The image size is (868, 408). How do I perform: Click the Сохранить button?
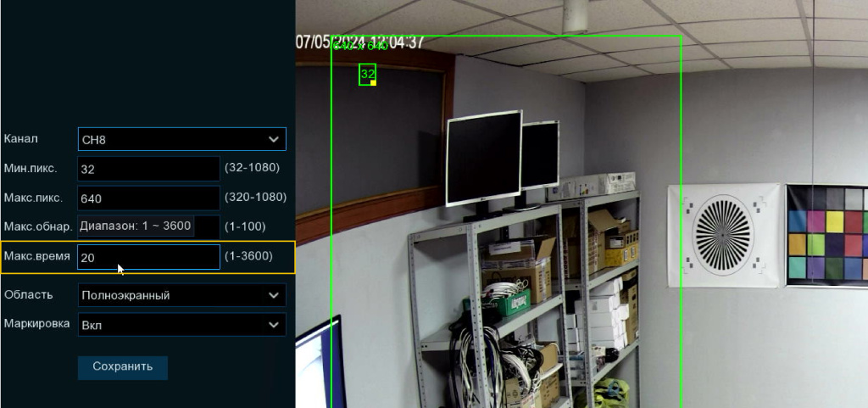pos(123,367)
